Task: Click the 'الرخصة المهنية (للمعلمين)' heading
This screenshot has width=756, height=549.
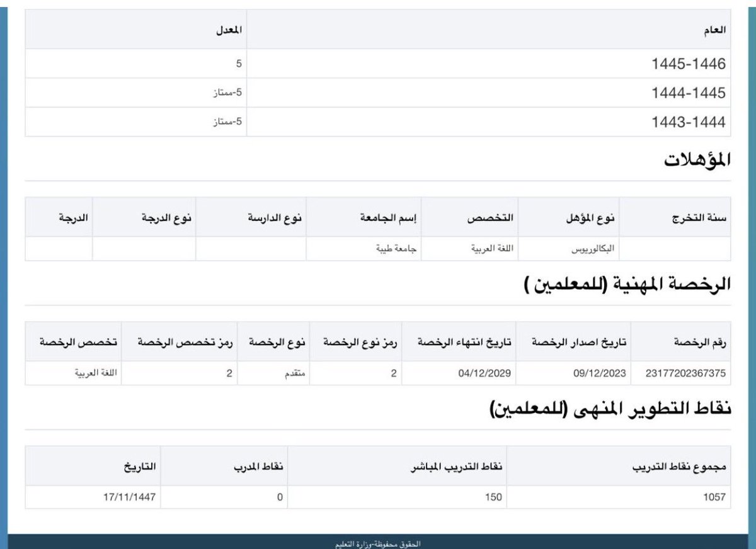Action: click(627, 284)
